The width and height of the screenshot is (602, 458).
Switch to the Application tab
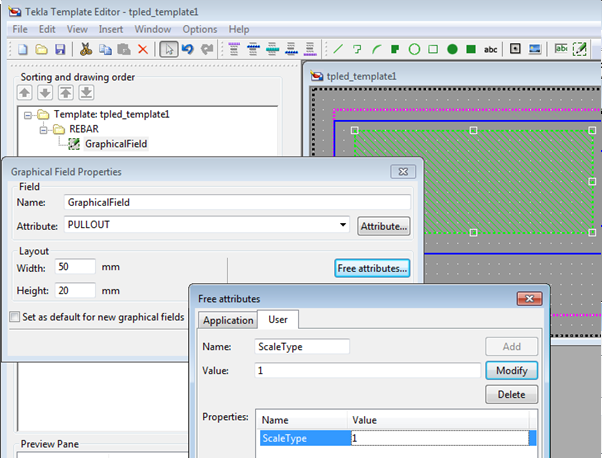tap(226, 320)
